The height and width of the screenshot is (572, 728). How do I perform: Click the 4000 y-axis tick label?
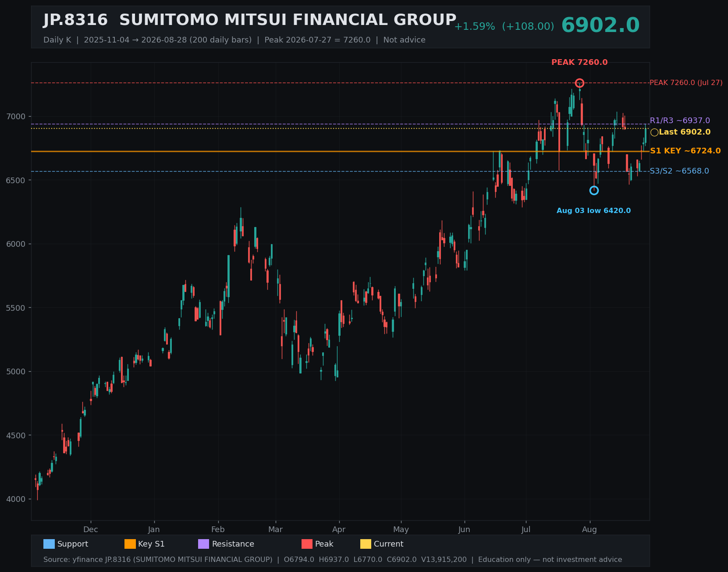(x=16, y=499)
